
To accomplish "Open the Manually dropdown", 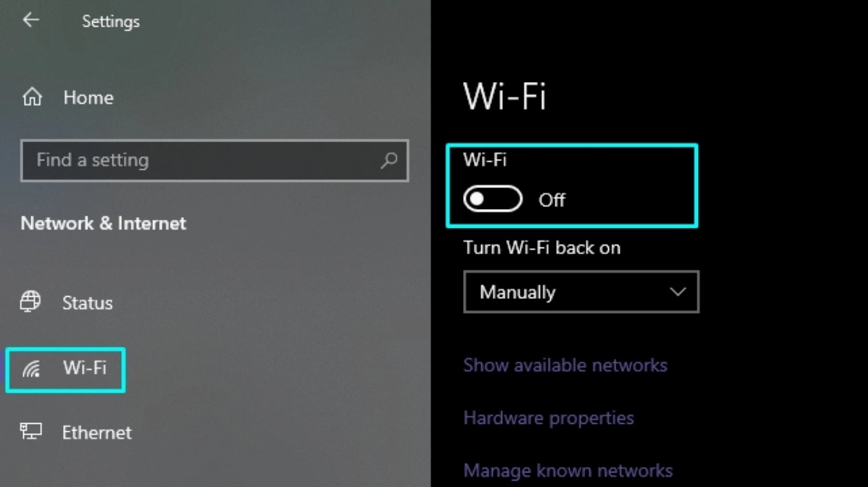I will (581, 292).
